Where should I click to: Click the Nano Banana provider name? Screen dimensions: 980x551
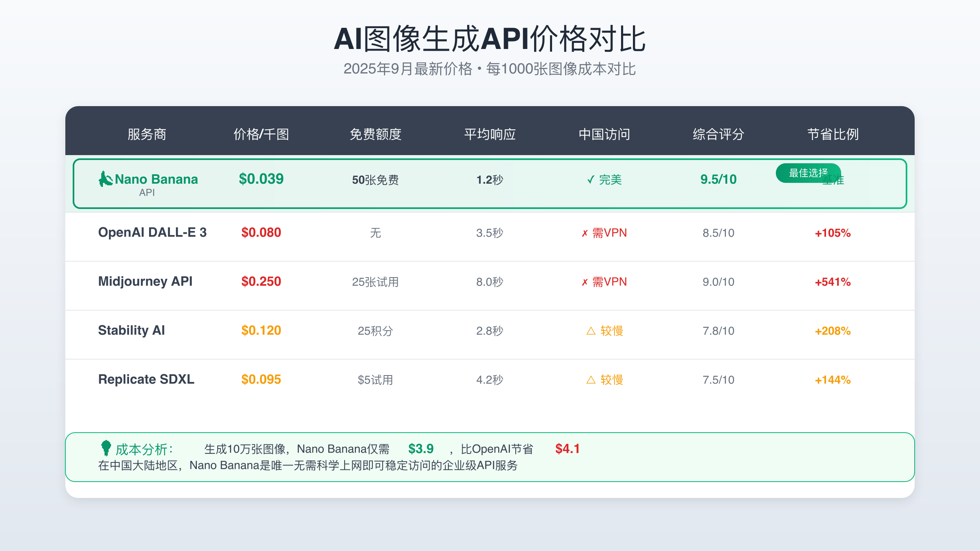(156, 179)
